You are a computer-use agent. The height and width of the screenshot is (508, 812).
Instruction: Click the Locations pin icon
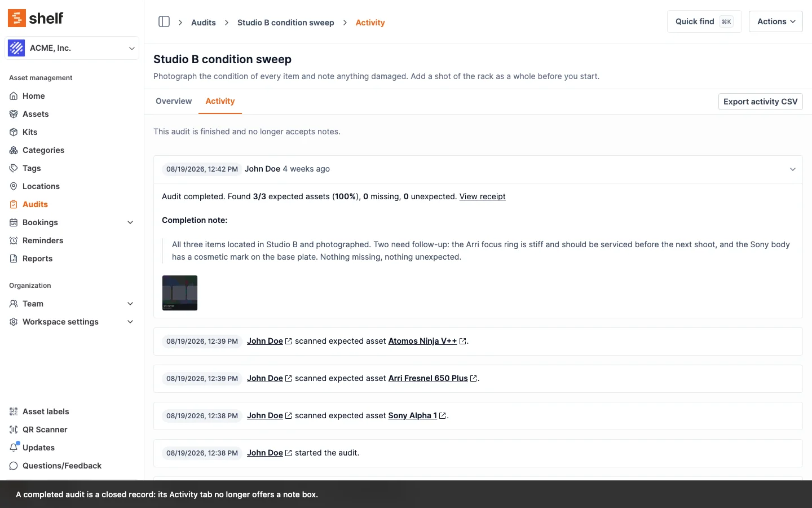click(14, 186)
